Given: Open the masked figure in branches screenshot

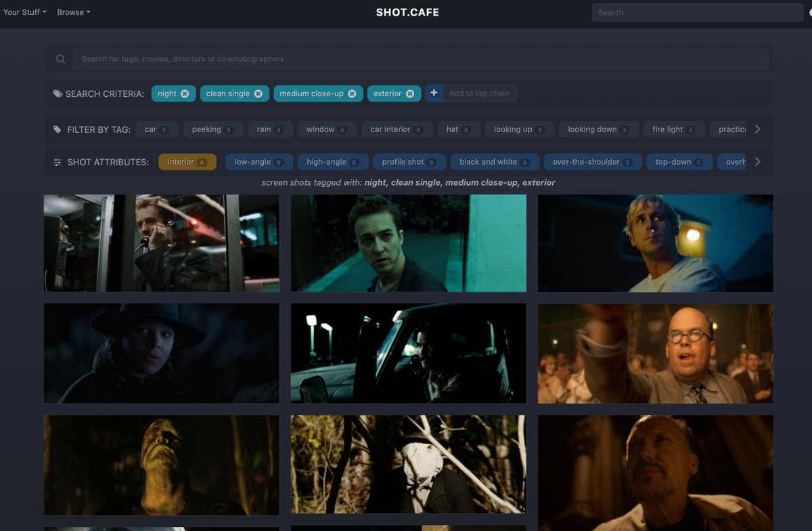Looking at the screenshot, I should [x=409, y=464].
